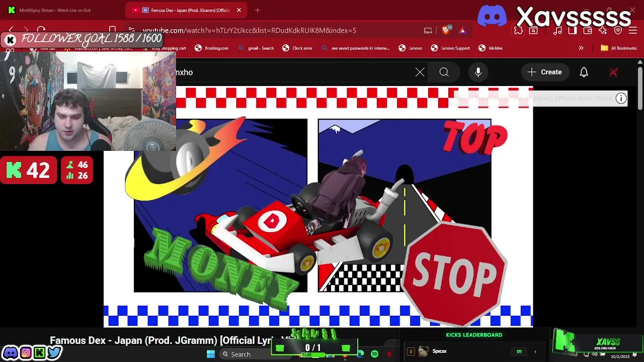Open Spotify from the taskbar
Screen dimensions: 644x362
coord(375,354)
